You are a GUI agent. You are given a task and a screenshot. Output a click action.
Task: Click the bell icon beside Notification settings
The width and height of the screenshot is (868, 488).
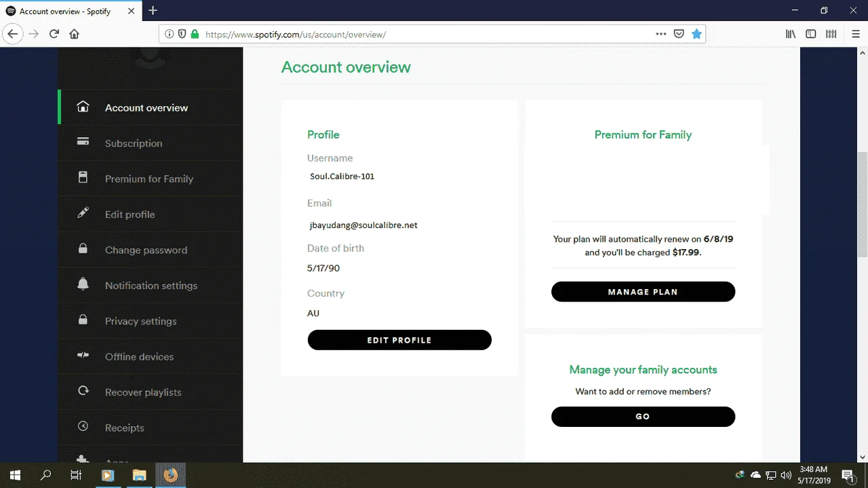point(83,284)
